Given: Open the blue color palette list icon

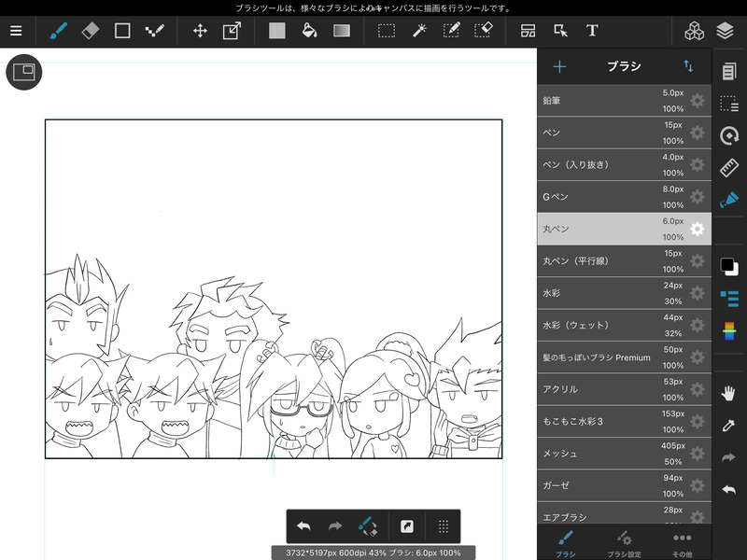Looking at the screenshot, I should pos(729,299).
